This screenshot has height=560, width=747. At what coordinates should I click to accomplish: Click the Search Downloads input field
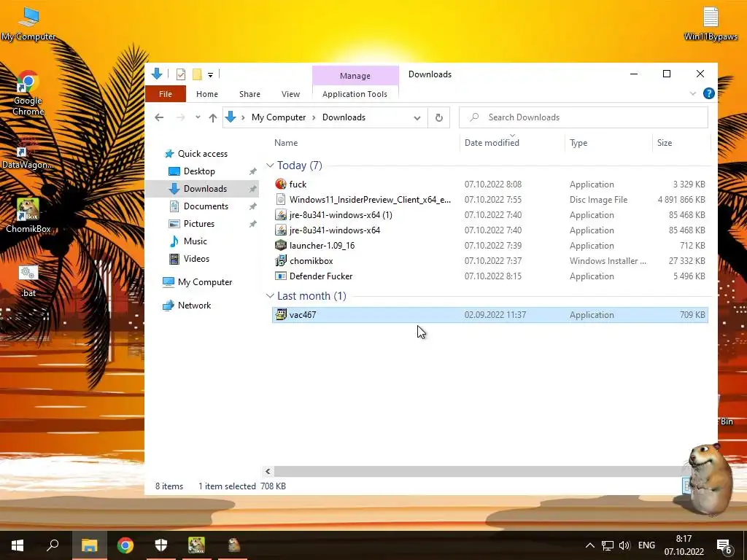tap(584, 117)
